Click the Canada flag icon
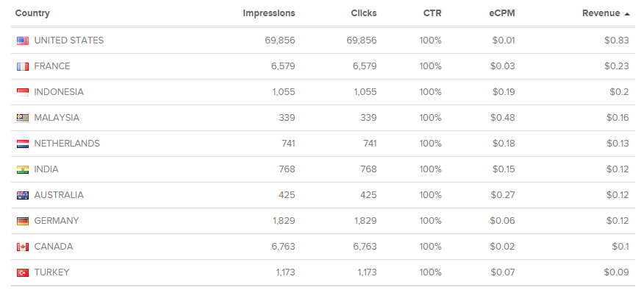This screenshot has width=644, height=296. coord(23,247)
